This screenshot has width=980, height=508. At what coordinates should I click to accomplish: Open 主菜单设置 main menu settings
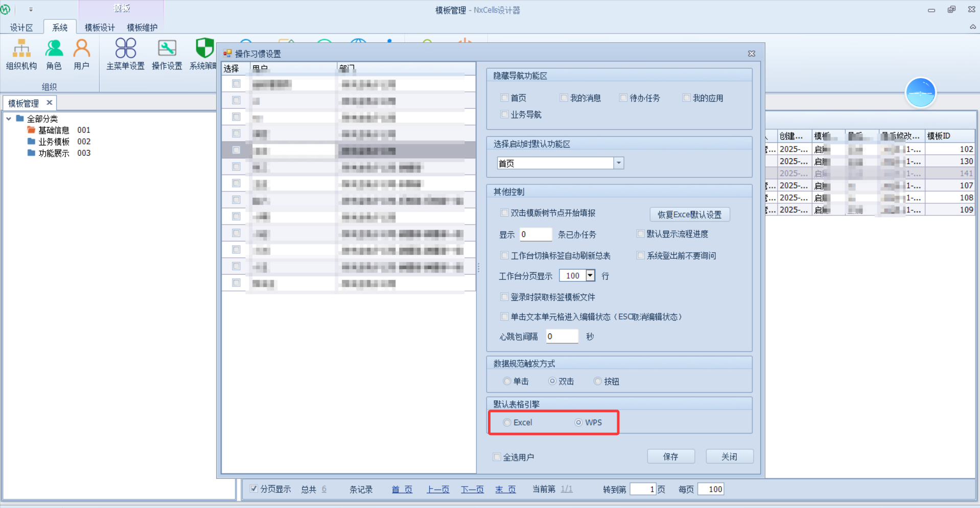point(125,54)
